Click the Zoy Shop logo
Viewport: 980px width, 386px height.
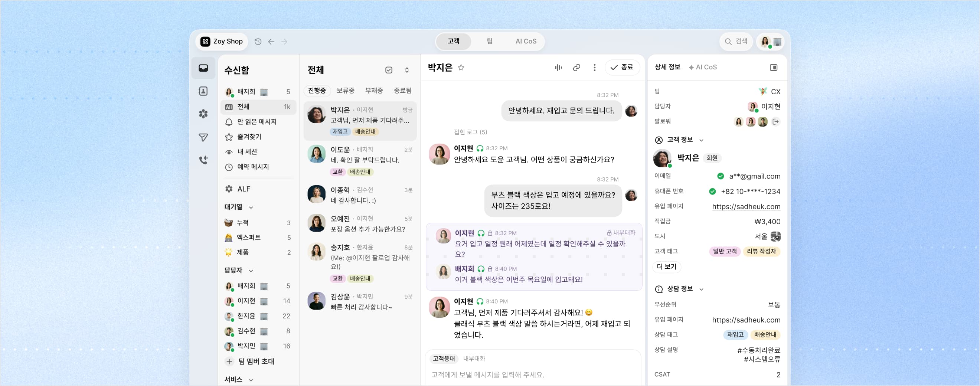pyautogui.click(x=205, y=42)
